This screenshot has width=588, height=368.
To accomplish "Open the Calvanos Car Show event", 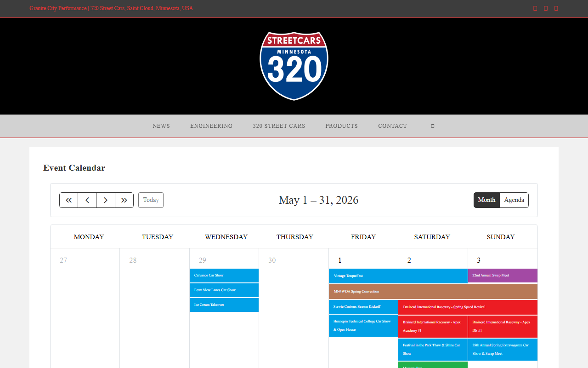I will (224, 276).
